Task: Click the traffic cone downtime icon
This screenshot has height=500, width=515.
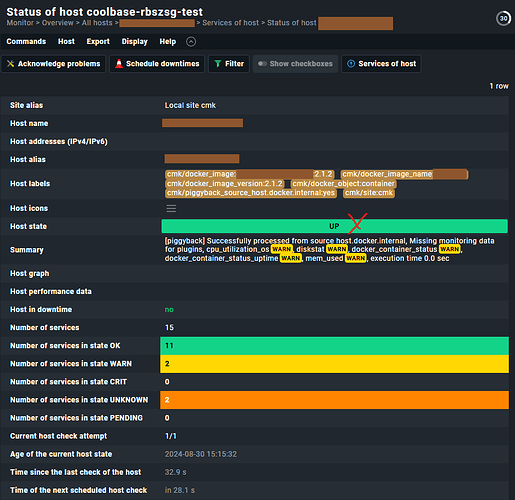Action: point(119,64)
